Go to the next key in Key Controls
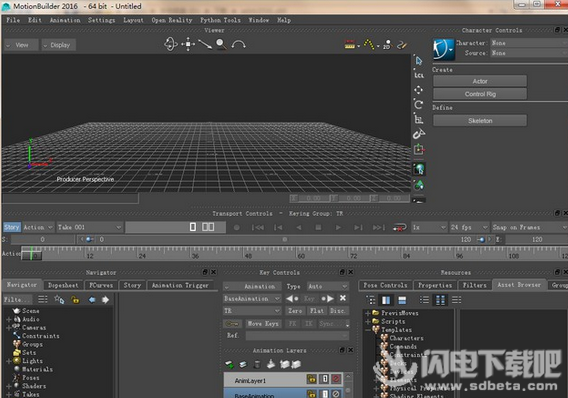Image resolution: width=568 pixels, height=398 pixels. click(327, 298)
